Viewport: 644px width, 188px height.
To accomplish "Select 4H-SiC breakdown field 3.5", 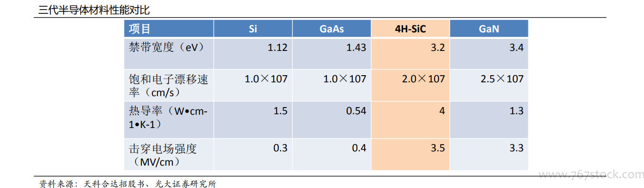I will point(437,148).
